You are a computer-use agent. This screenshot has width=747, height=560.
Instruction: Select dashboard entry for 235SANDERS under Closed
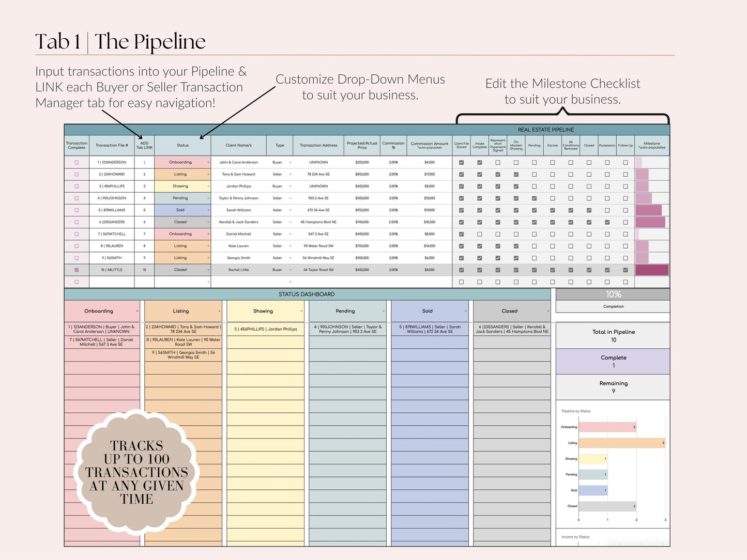tap(512, 329)
